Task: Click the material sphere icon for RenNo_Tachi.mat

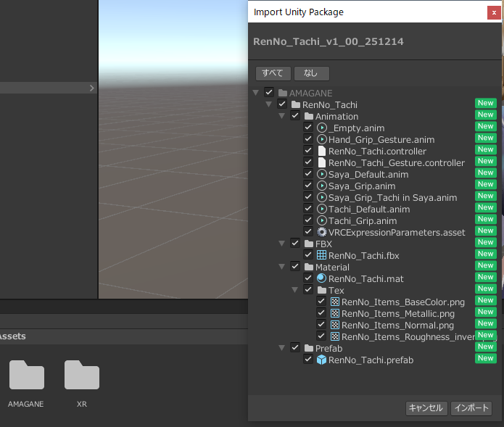Action: click(322, 278)
